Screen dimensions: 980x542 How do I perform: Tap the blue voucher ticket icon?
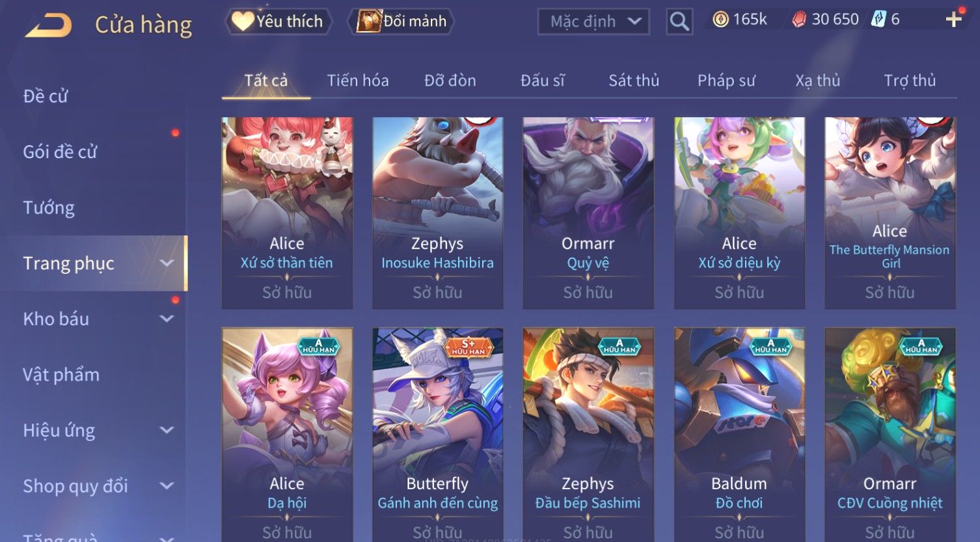879,20
